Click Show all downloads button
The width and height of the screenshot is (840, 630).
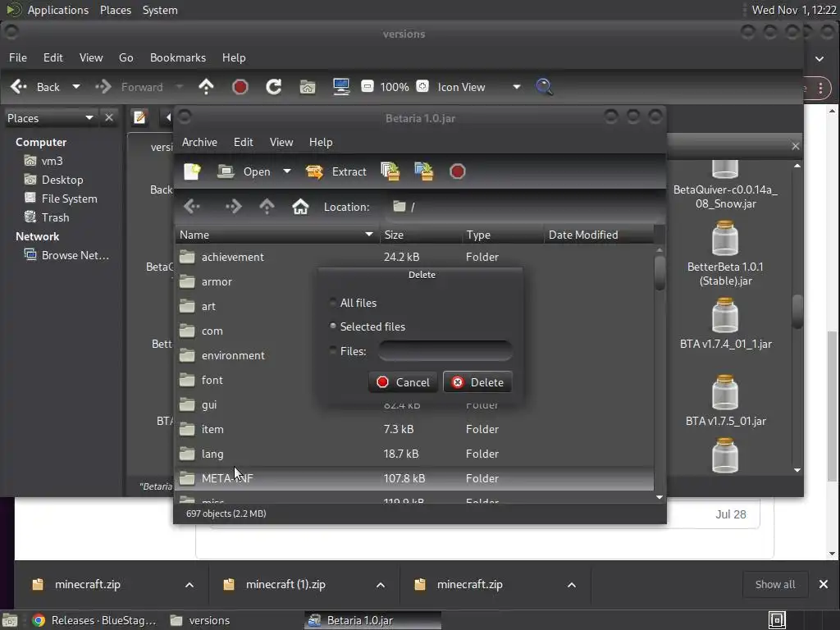774,584
